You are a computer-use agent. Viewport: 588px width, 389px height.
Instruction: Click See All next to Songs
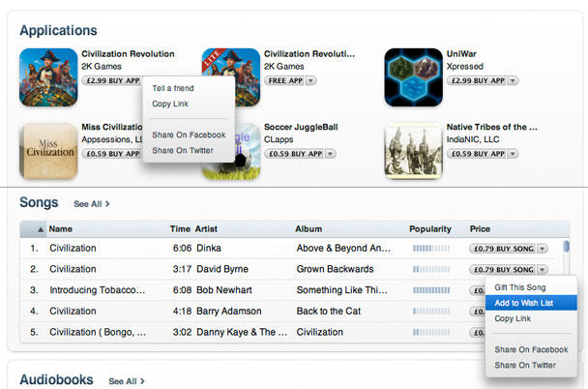(92, 204)
